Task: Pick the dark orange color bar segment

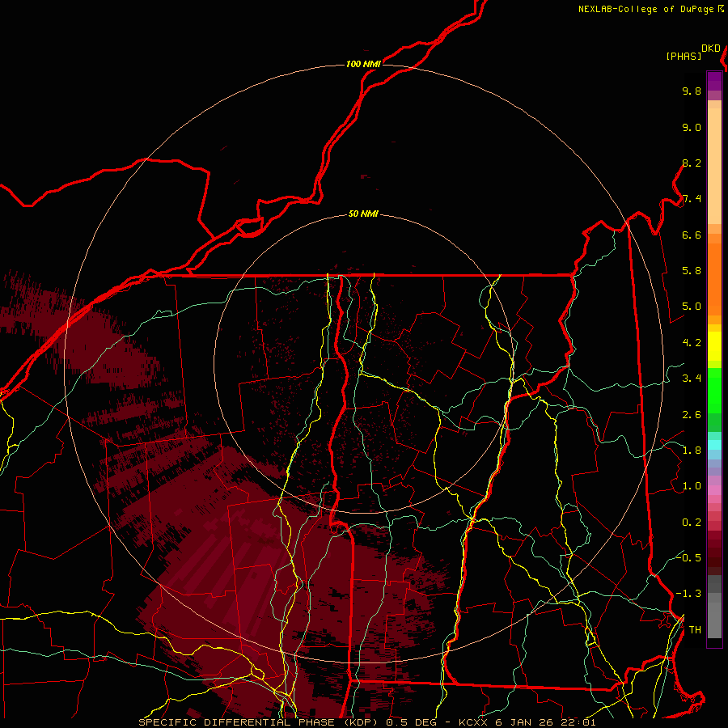Action: [714, 279]
